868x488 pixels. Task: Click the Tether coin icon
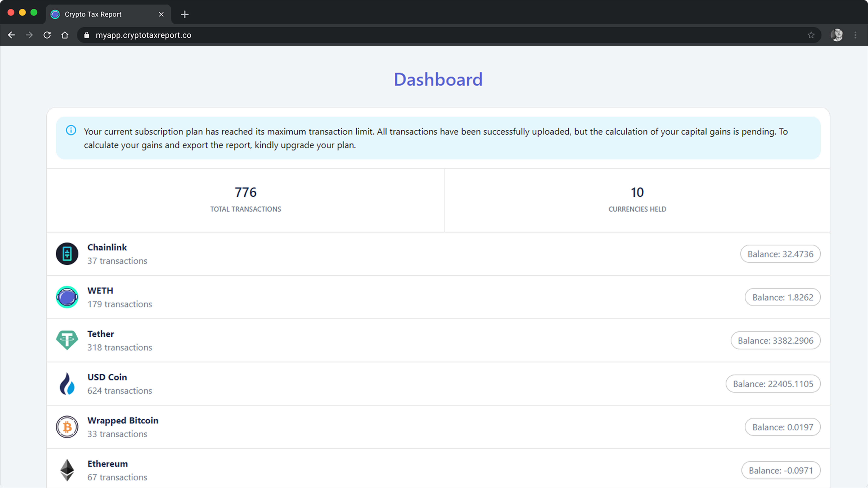(x=67, y=340)
